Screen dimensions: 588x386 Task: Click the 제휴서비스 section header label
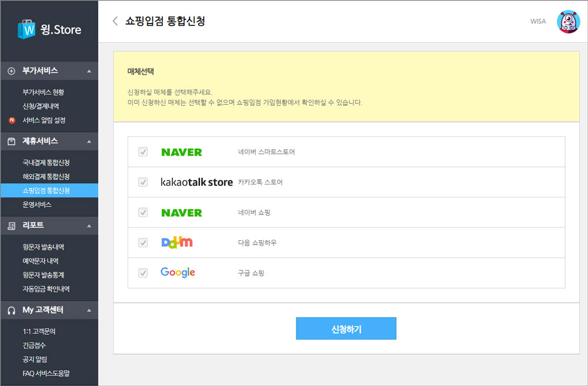tap(40, 141)
